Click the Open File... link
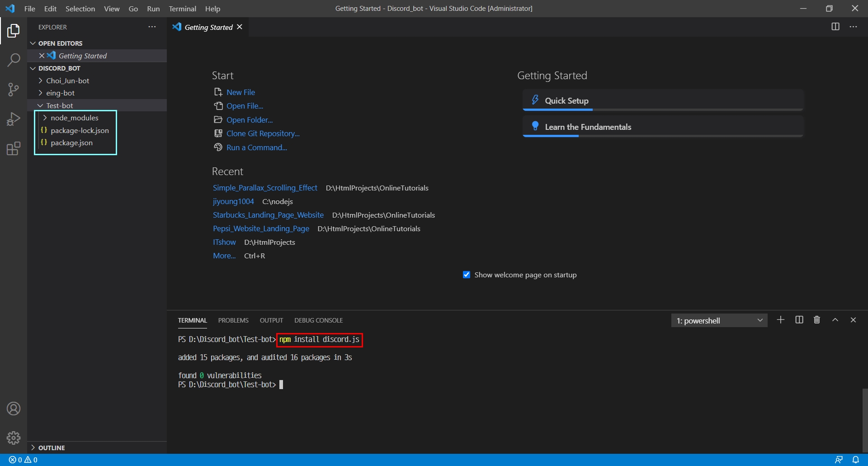 click(x=245, y=106)
